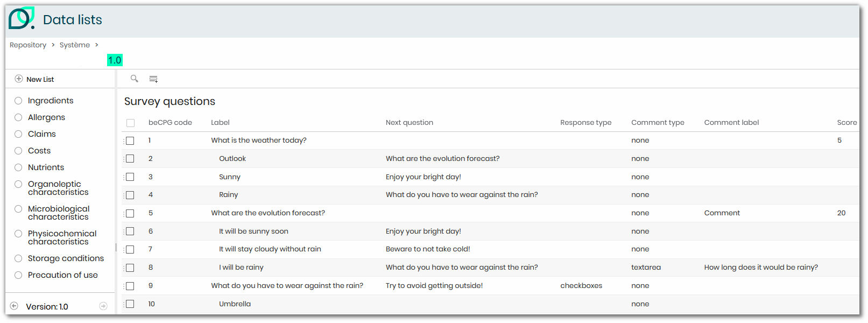Select the Ingredients list radio button
Viewport: 868px width, 323px height.
click(x=18, y=101)
